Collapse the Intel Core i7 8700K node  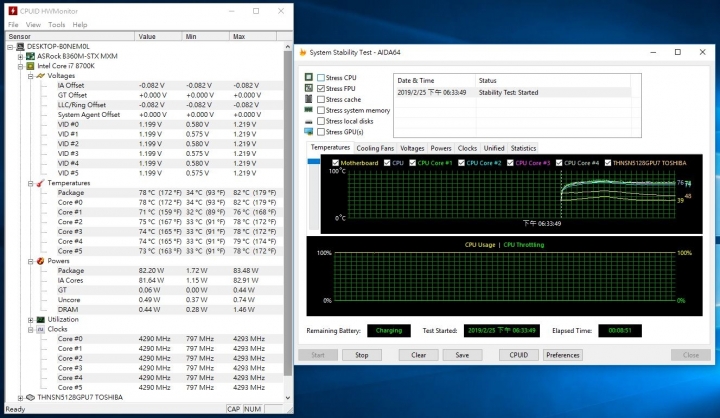pyautogui.click(x=21, y=66)
